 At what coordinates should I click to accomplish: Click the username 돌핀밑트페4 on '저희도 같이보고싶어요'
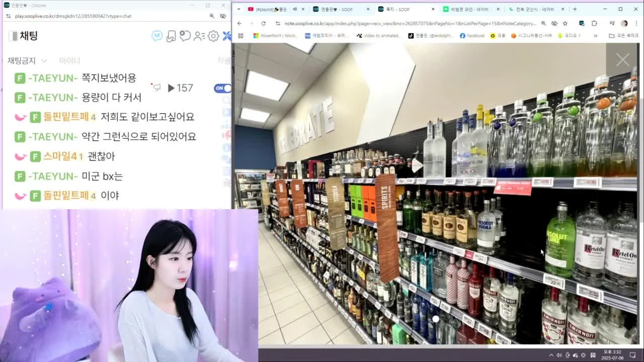[x=69, y=117]
